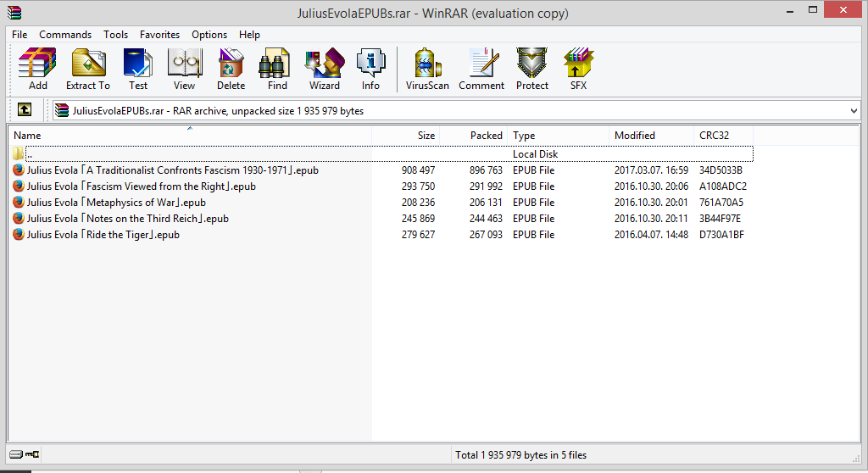Click the archive path address field
This screenshot has width=868, height=473.
[x=455, y=111]
